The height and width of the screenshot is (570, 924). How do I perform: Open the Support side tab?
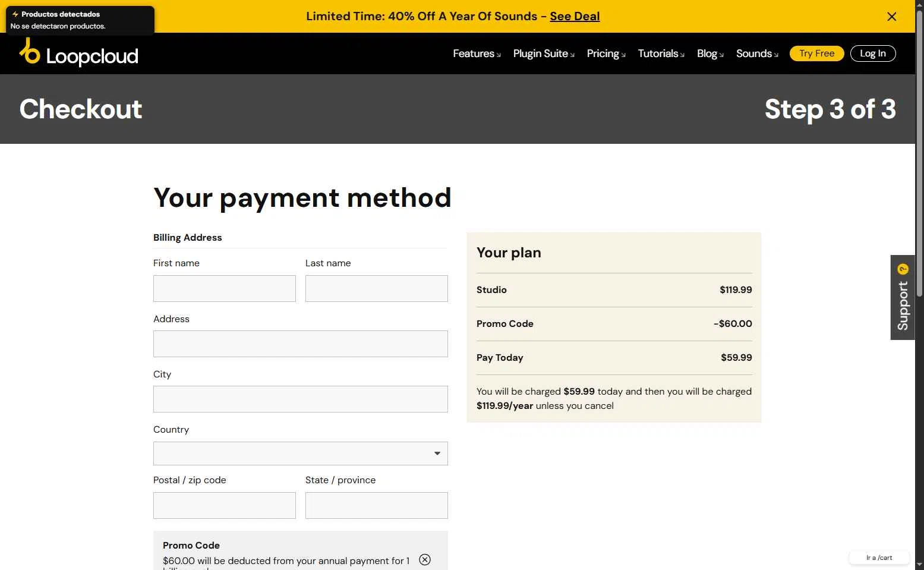pyautogui.click(x=902, y=297)
